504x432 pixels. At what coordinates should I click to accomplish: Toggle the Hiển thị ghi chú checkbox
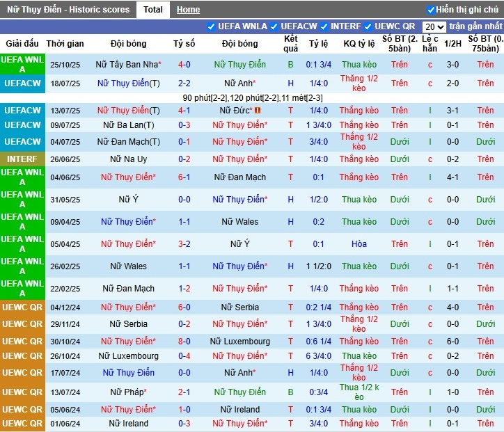(431, 10)
